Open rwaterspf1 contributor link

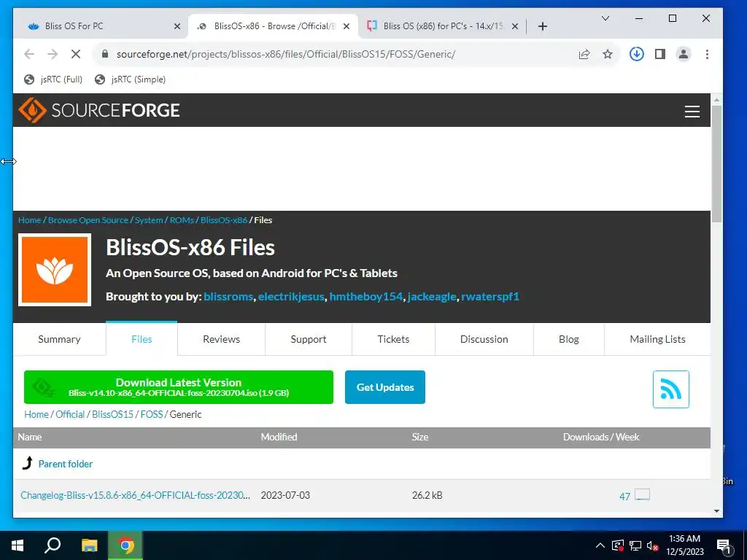click(x=490, y=296)
